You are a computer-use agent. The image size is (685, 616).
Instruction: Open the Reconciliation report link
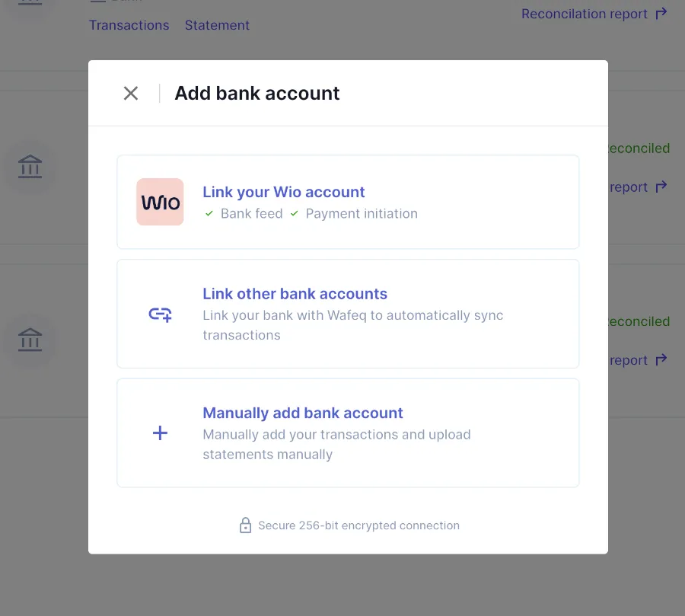584,14
